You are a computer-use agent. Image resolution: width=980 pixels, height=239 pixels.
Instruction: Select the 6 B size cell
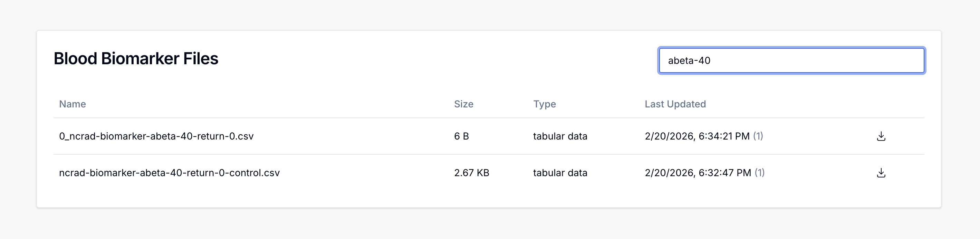point(461,136)
